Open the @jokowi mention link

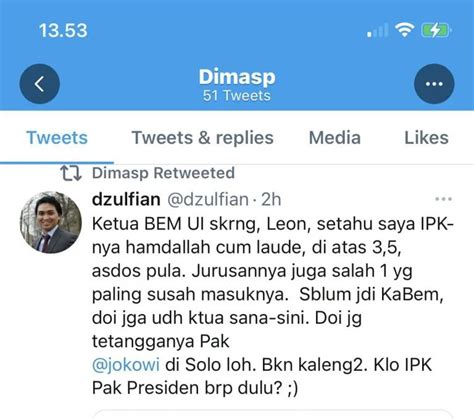point(126,365)
